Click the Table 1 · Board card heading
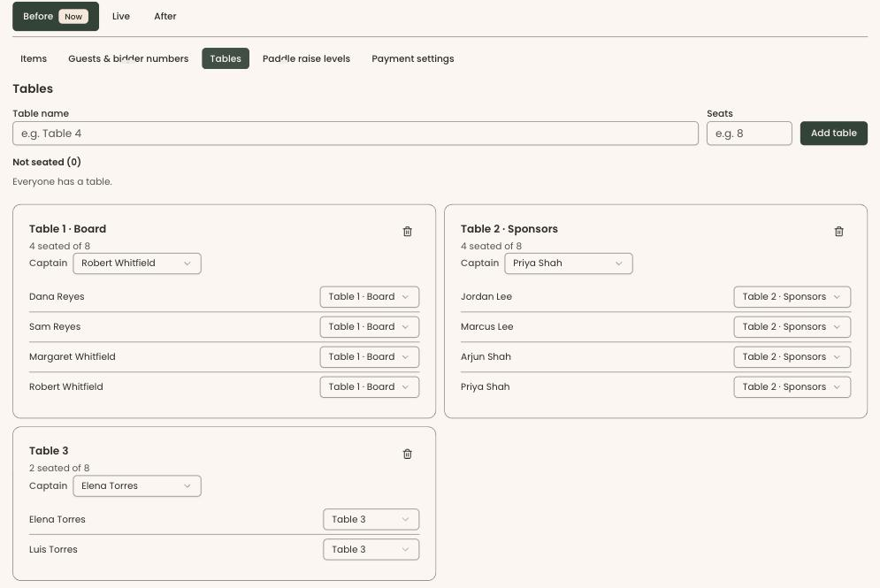Image resolution: width=880 pixels, height=588 pixels. click(67, 229)
